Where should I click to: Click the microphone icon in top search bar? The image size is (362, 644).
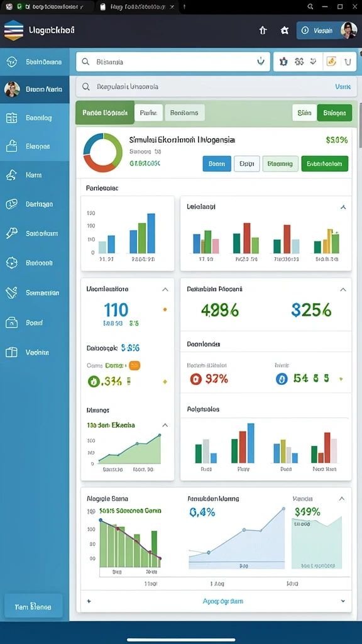pyautogui.click(x=261, y=62)
